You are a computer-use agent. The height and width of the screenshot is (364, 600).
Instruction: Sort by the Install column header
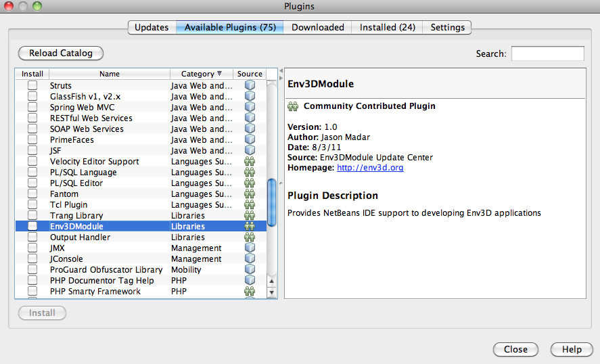pyautogui.click(x=32, y=74)
